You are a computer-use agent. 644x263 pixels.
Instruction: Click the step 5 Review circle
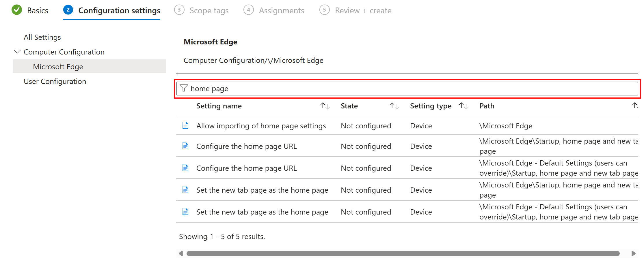click(x=325, y=10)
